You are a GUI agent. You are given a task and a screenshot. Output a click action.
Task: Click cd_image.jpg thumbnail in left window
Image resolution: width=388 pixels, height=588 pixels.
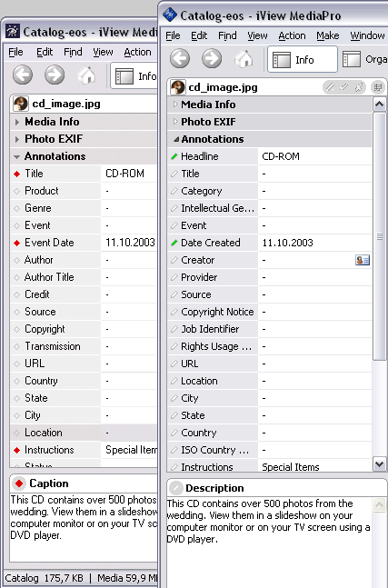[x=21, y=104]
